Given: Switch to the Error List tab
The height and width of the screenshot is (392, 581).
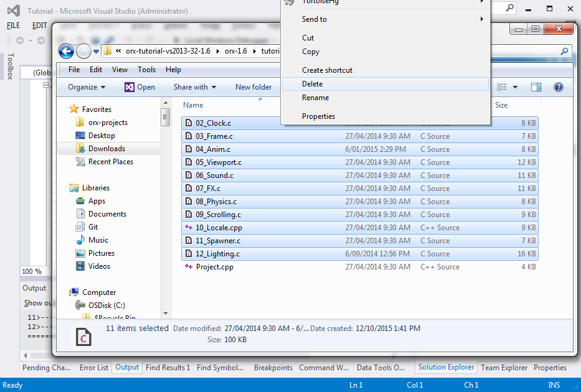Looking at the screenshot, I should 94,368.
